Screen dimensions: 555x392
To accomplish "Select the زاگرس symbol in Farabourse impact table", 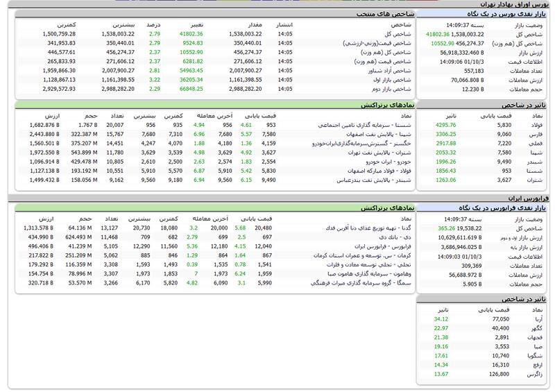I will click(534, 374).
